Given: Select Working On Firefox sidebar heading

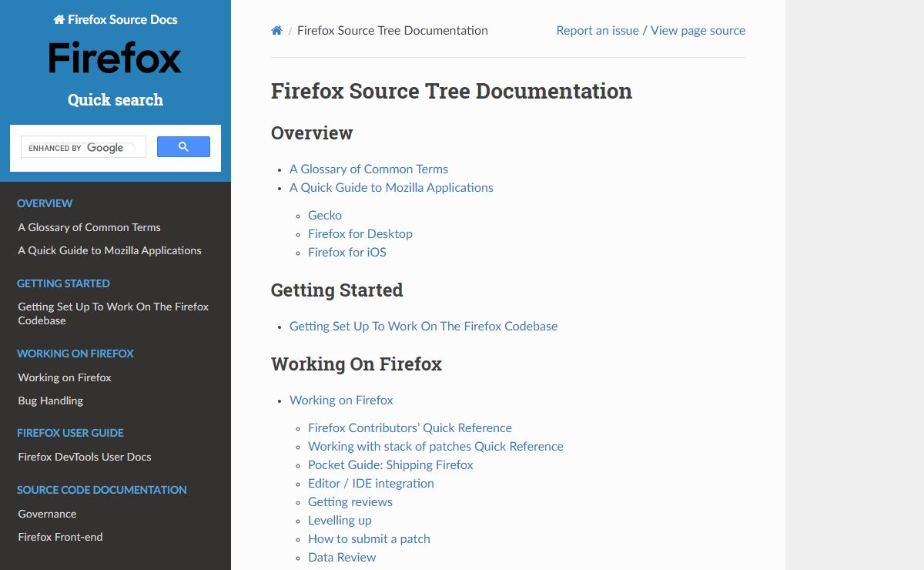Looking at the screenshot, I should coord(75,354).
